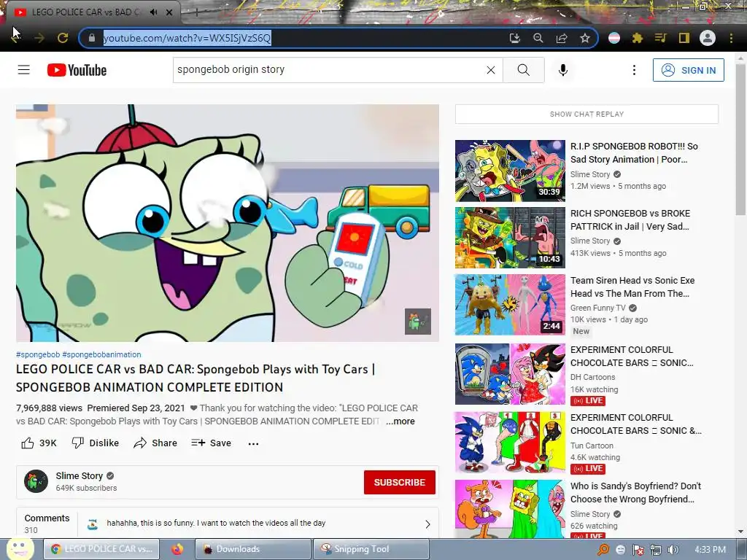Viewport: 747px width, 560px height.
Task: Clear the search box with X
Action: pos(491,70)
